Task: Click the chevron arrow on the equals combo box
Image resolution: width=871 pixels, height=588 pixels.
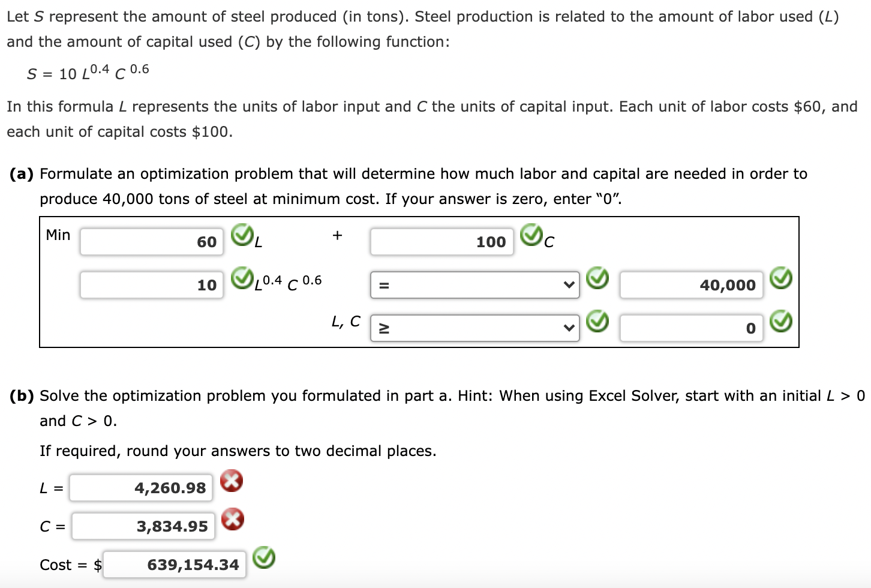Action: click(x=567, y=285)
